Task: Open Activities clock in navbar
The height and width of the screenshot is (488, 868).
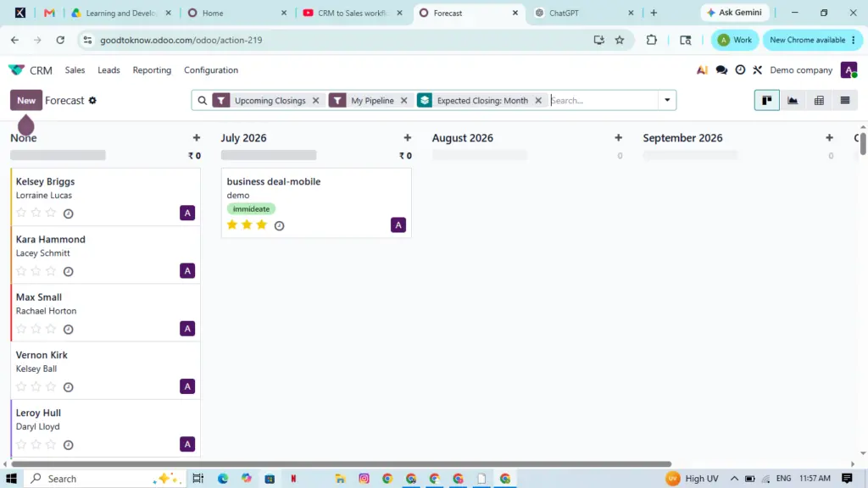Action: coord(740,69)
